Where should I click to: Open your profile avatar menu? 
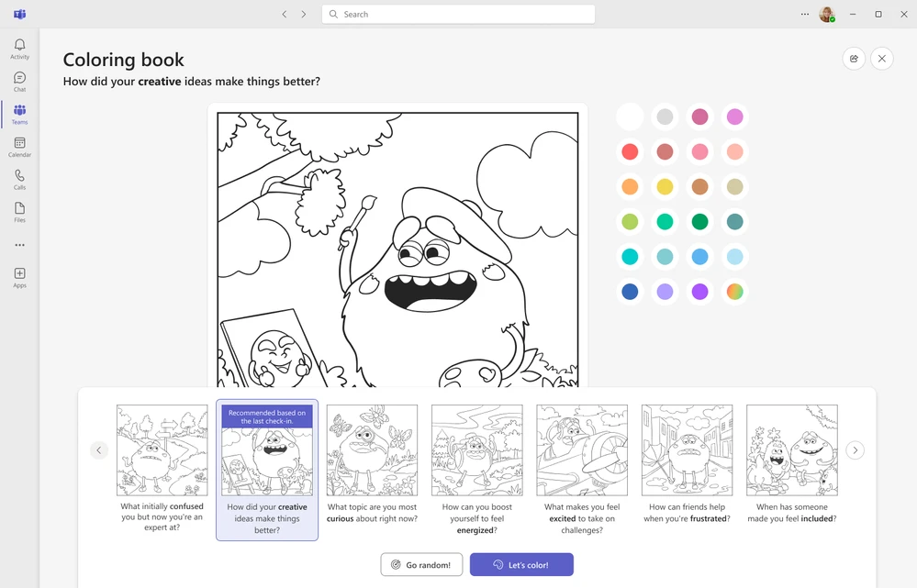click(x=827, y=14)
